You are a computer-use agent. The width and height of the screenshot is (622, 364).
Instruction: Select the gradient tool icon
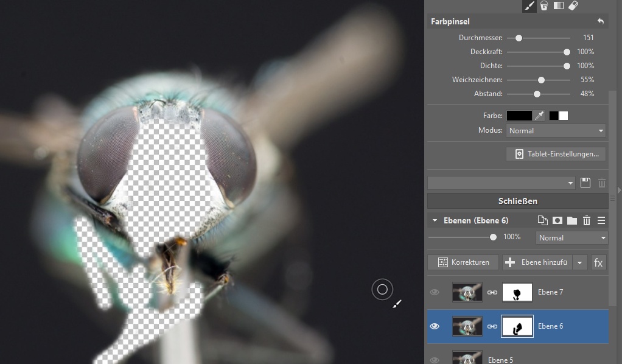[x=559, y=5]
